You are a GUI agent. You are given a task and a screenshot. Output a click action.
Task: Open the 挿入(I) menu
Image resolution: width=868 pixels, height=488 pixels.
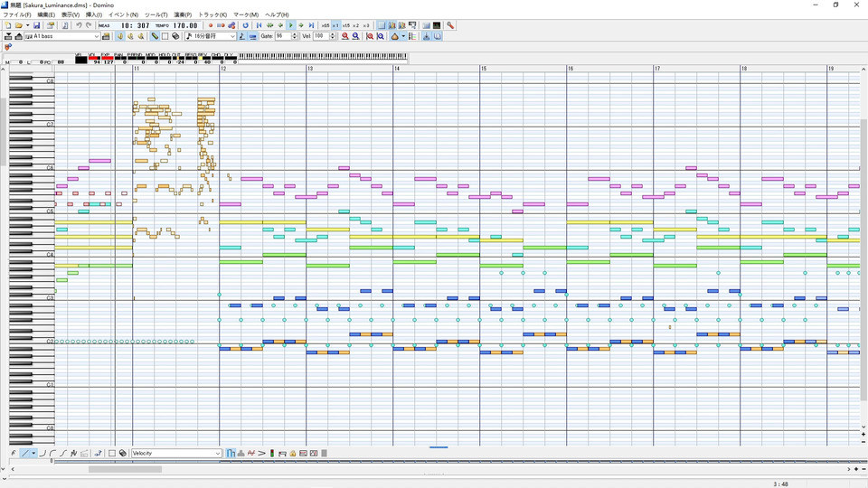[x=93, y=15]
